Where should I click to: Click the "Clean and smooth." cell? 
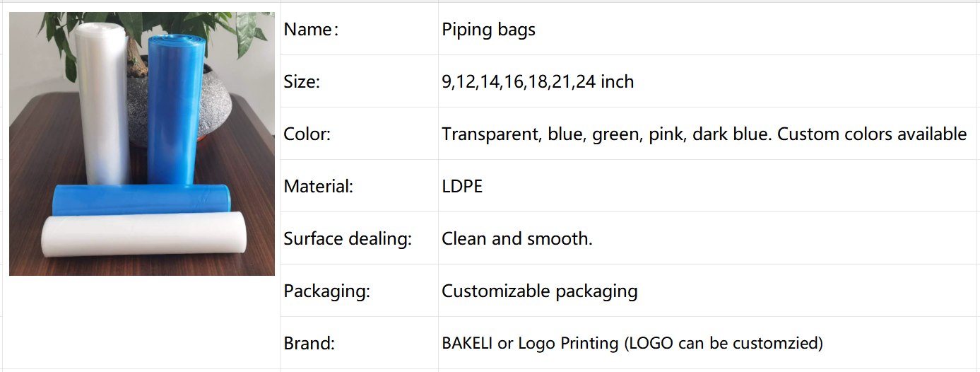coord(517,239)
